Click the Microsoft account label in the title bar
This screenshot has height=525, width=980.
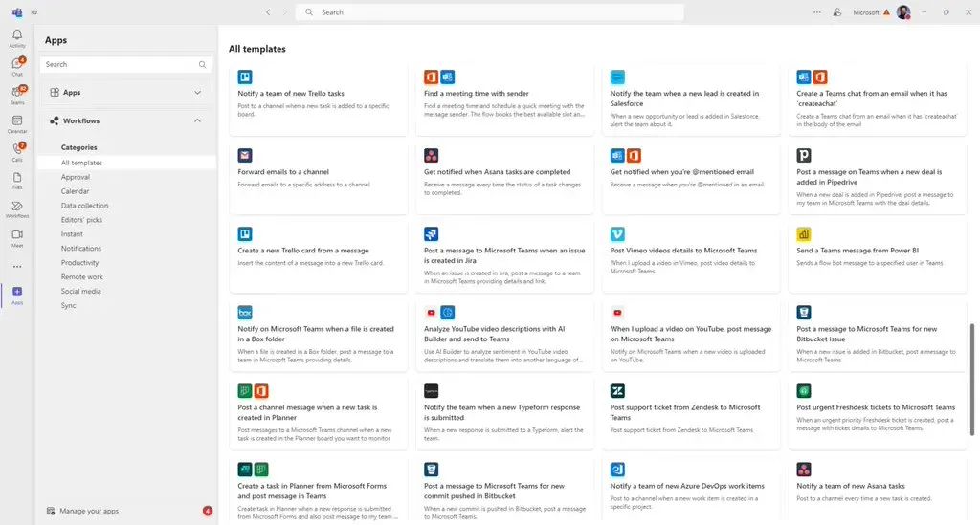pos(865,12)
